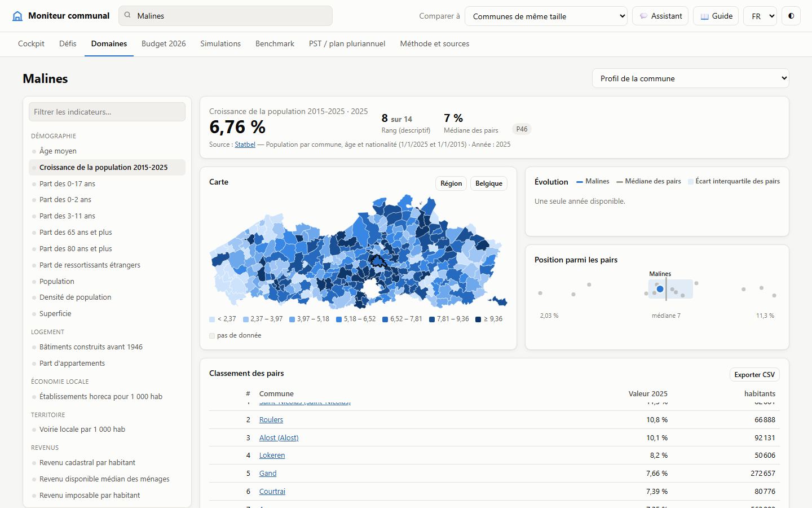Open PST / plan pluriannuel tab
The height and width of the screenshot is (508, 812).
click(347, 43)
